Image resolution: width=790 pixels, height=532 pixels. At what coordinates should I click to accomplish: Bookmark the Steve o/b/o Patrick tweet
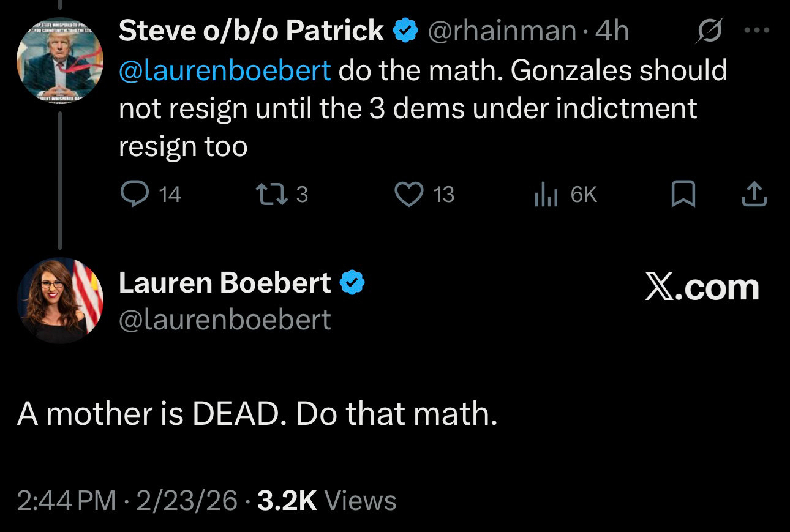click(x=682, y=194)
